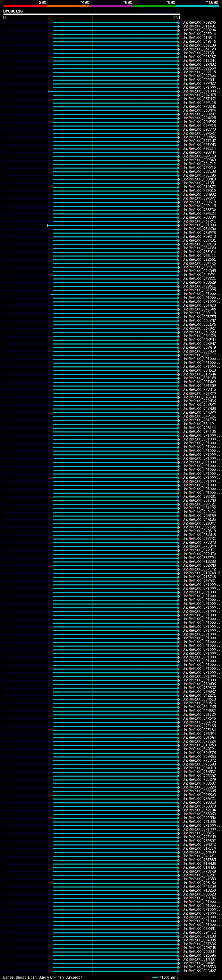
Task: Select the UniRef100_C0PRI6 label
Action: (199, 125)
